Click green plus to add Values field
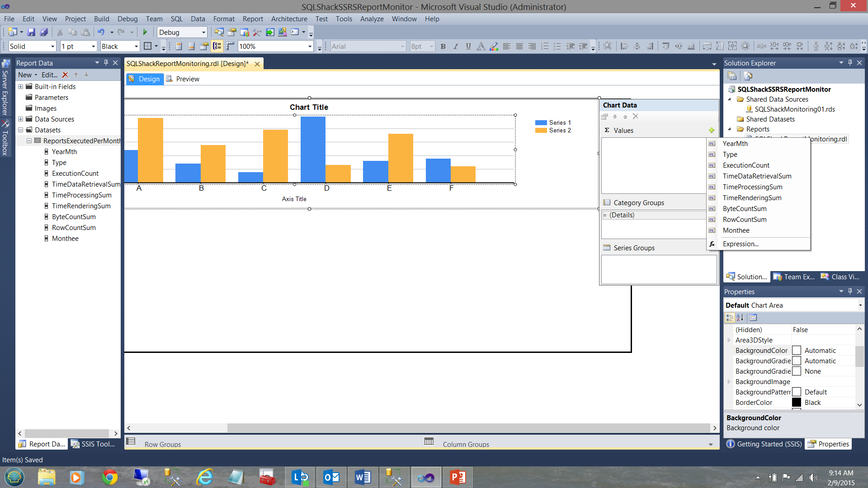This screenshot has width=868, height=488. 712,130
